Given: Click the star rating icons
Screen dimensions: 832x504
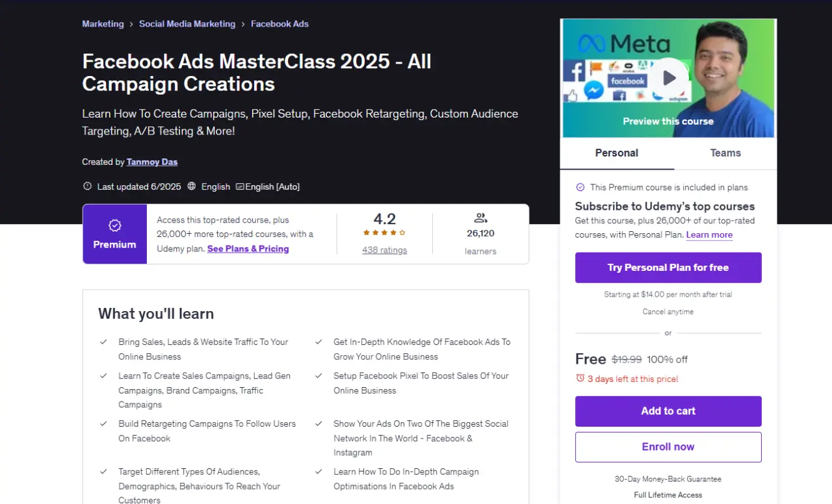Looking at the screenshot, I should point(384,233).
